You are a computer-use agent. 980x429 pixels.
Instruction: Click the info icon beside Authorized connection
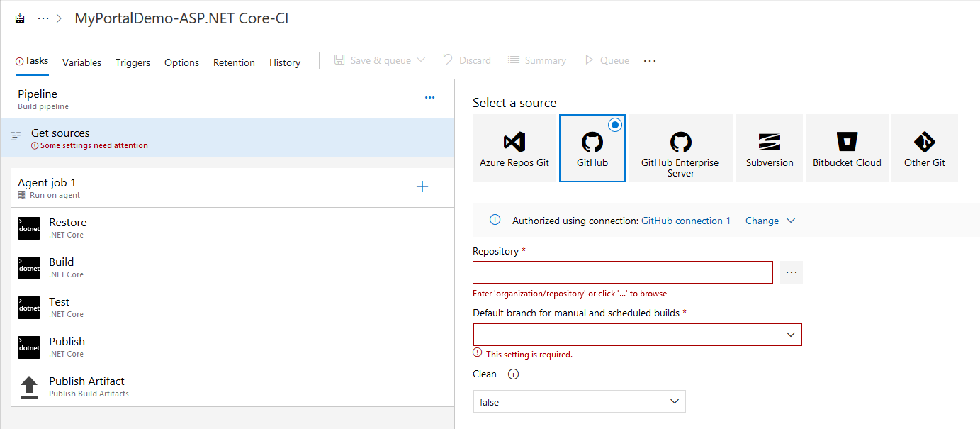[495, 220]
